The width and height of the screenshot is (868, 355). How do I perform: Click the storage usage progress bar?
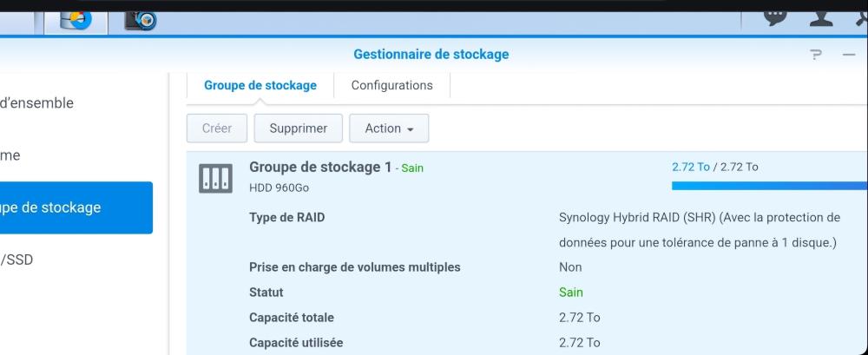769,185
